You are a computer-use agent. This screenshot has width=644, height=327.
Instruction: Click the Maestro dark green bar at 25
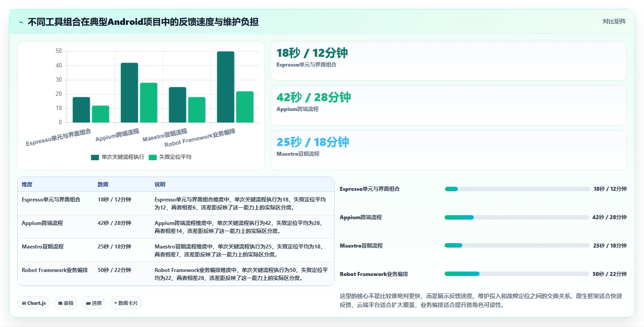177,105
